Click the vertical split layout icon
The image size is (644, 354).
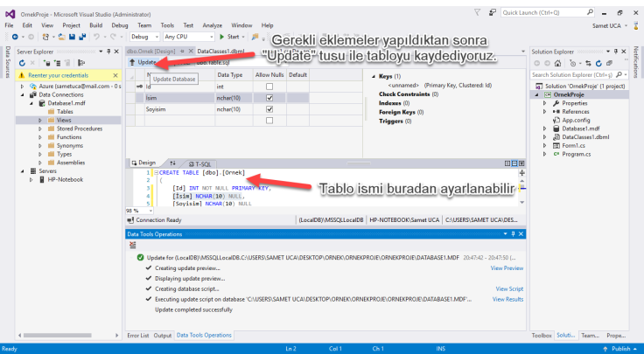tap(507, 163)
